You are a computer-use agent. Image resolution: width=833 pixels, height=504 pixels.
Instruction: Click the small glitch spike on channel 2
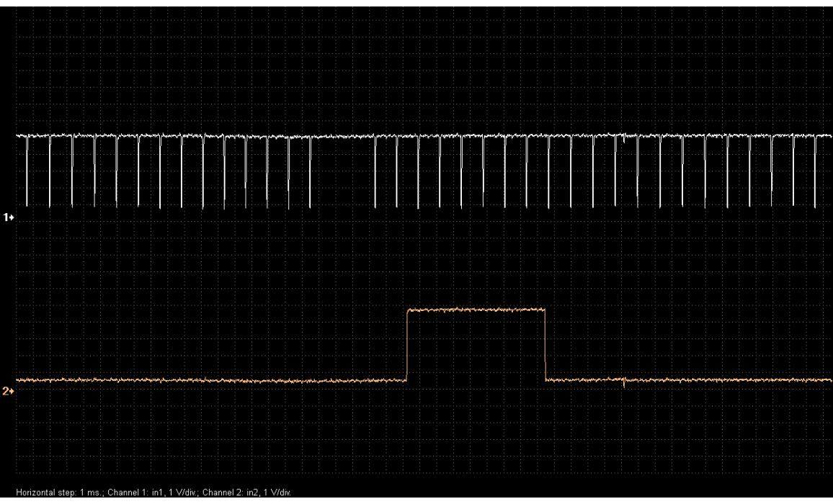point(623,382)
